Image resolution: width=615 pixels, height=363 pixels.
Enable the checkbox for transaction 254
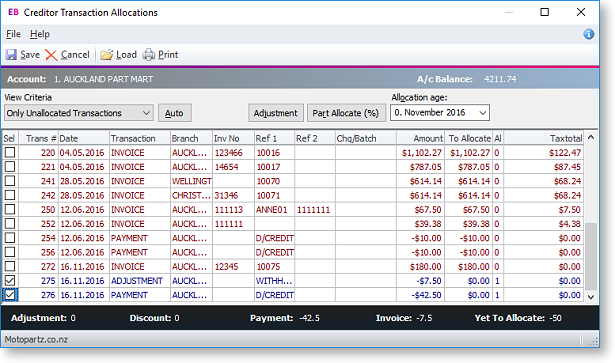10,238
